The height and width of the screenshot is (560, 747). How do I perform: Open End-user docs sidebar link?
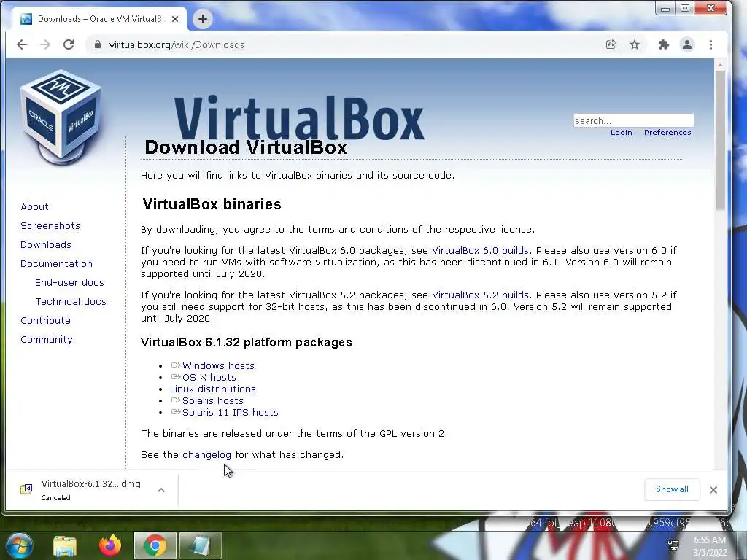pyautogui.click(x=69, y=282)
